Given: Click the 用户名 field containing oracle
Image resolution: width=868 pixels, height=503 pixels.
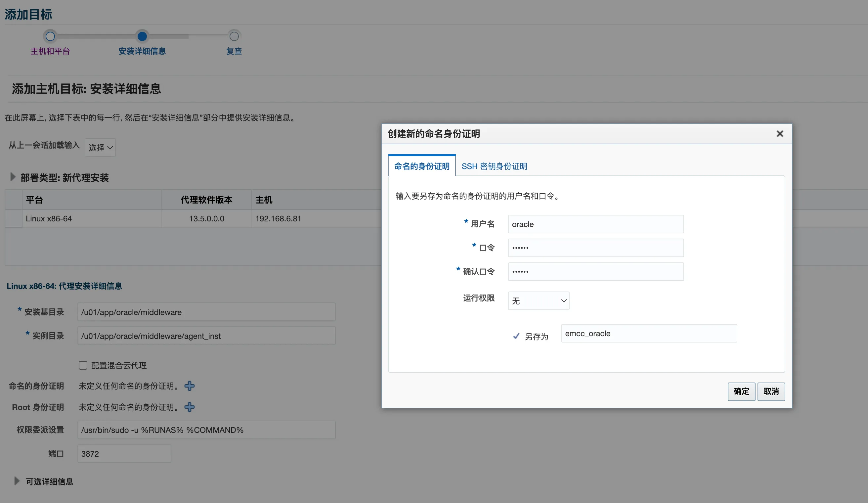Looking at the screenshot, I should 595,224.
